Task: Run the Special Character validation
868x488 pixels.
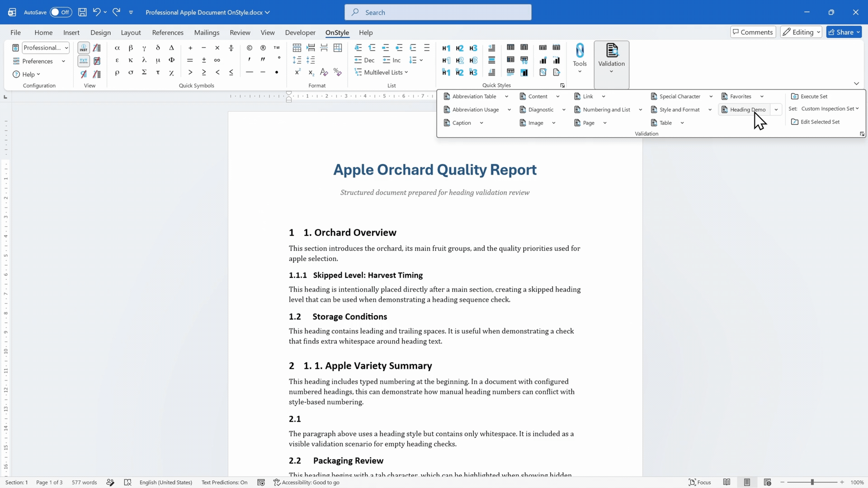Action: point(675,96)
